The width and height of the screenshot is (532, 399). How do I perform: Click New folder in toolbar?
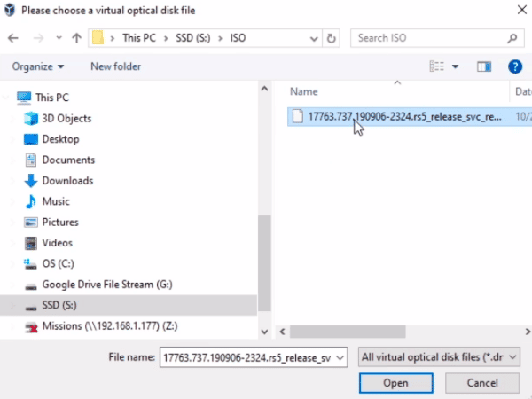115,66
